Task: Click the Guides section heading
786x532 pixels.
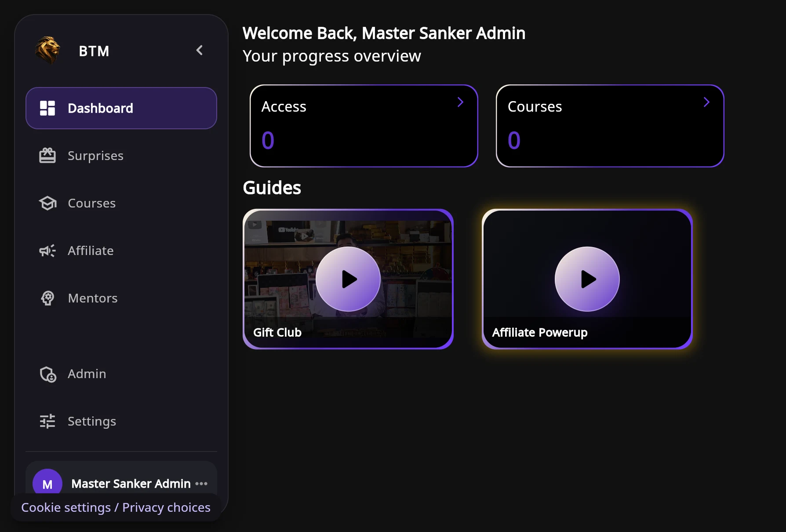Action: click(x=272, y=188)
